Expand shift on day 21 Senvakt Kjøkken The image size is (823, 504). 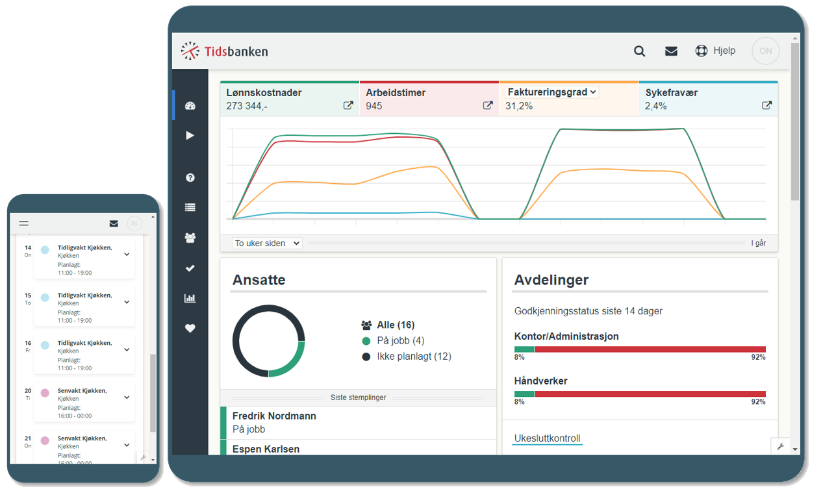[x=127, y=445]
